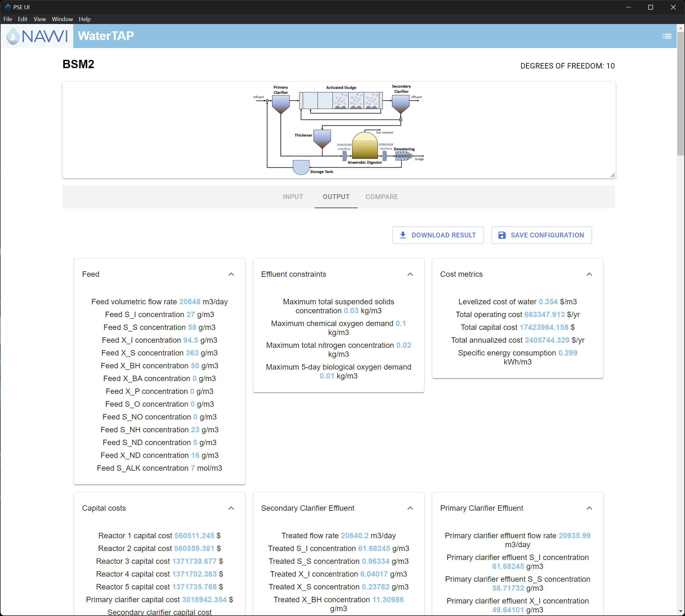685x616 pixels.
Task: Click Maximum total suspended solids value 0.03
Action: 351,311
